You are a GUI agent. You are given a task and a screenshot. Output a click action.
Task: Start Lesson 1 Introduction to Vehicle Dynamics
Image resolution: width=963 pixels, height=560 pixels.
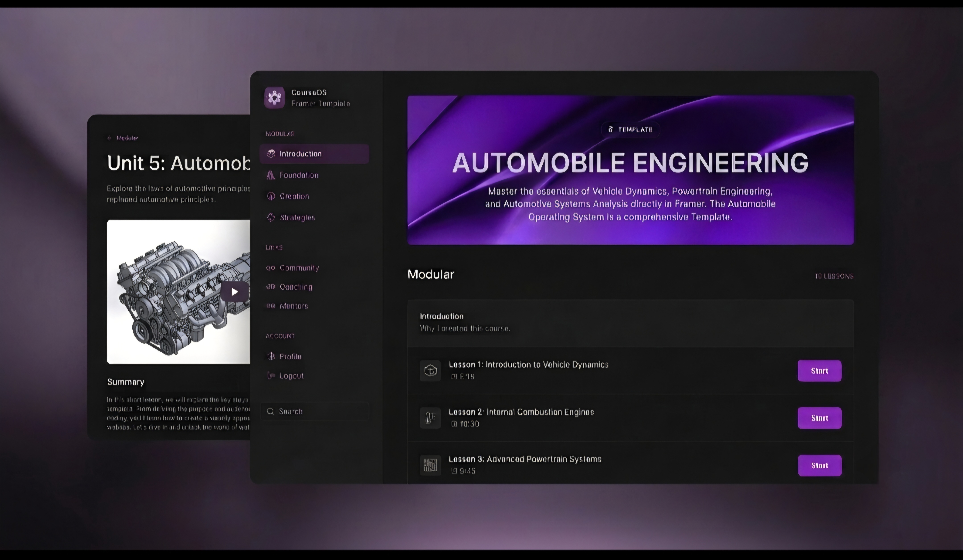(x=819, y=371)
